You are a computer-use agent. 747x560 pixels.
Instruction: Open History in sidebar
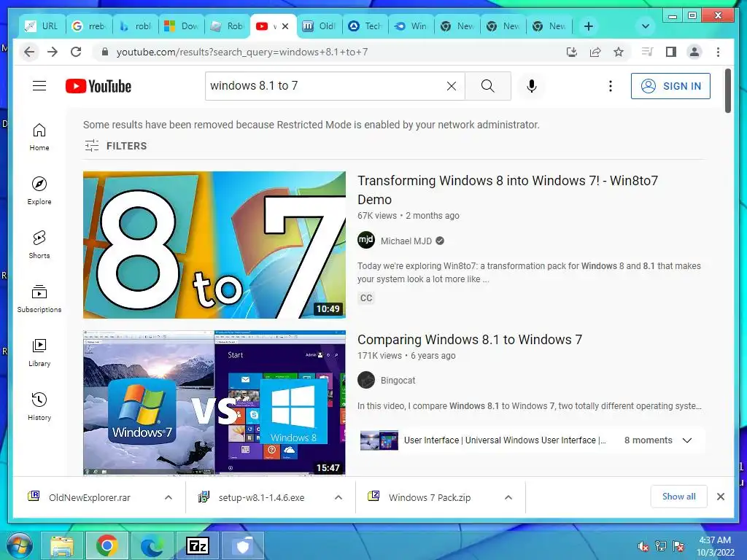(39, 407)
